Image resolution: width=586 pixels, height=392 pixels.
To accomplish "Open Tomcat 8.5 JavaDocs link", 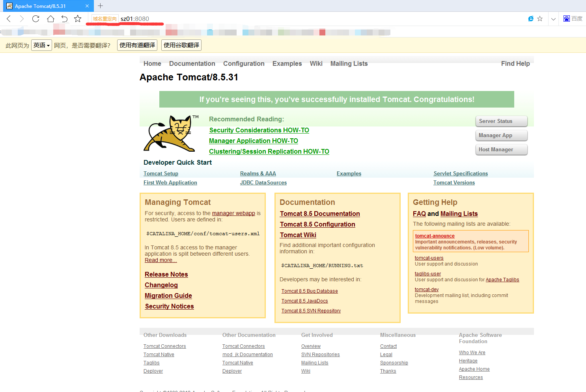I will 305,301.
